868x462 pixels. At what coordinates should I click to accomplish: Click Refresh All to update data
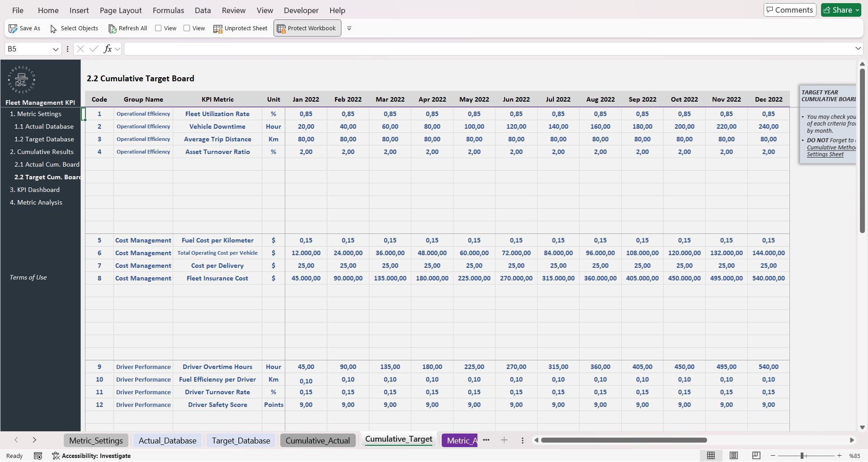(127, 28)
